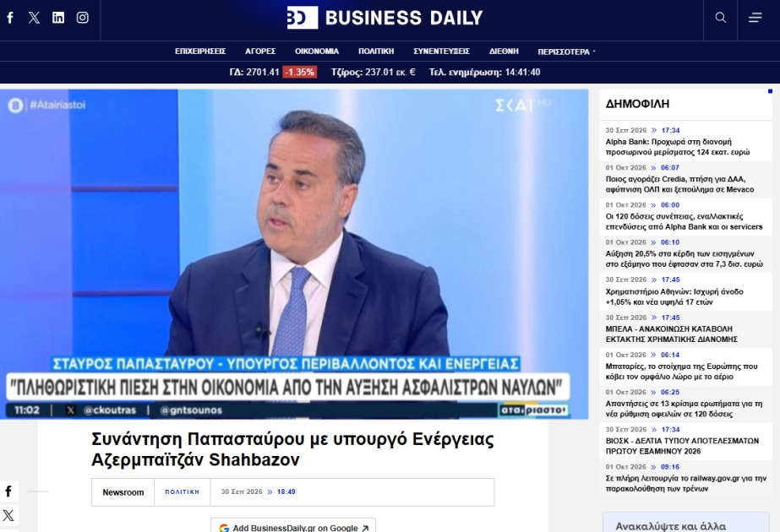Click timestamp 06:07 in popular list
This screenshot has height=532, width=780.
pos(669,167)
